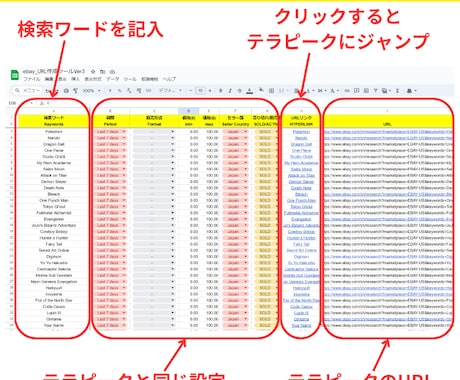Select the 'My Hero Academia' keyword cell
The width and height of the screenshot is (460, 380).
tap(54, 163)
